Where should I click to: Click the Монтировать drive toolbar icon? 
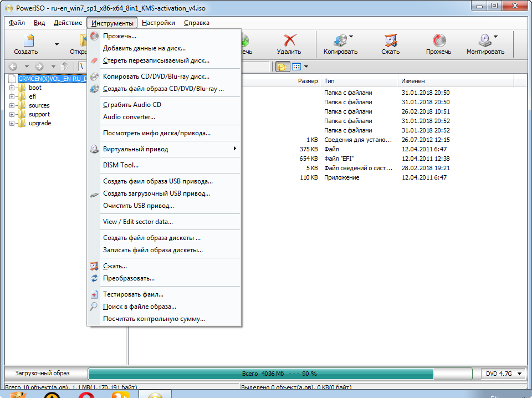pos(485,40)
